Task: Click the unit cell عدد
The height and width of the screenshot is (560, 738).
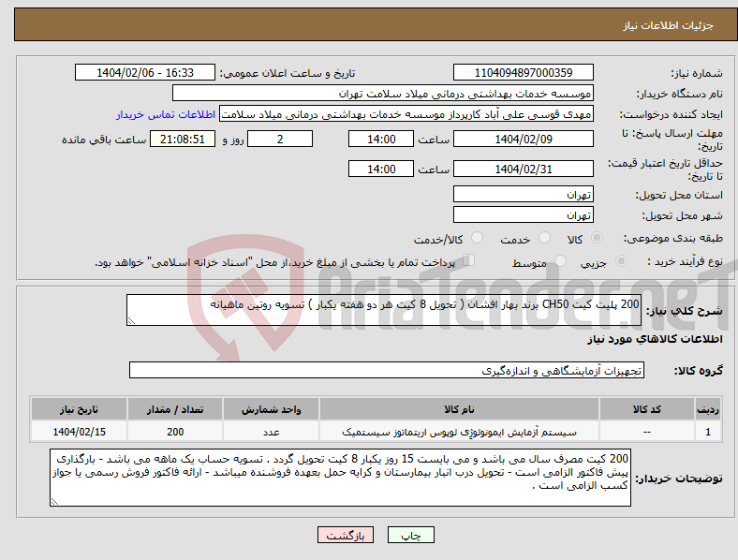Action: [x=271, y=432]
